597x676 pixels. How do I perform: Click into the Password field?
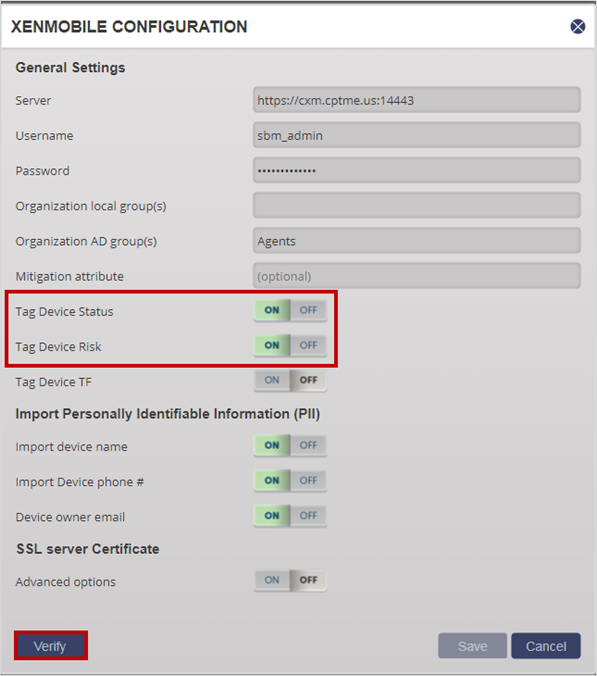(x=416, y=170)
